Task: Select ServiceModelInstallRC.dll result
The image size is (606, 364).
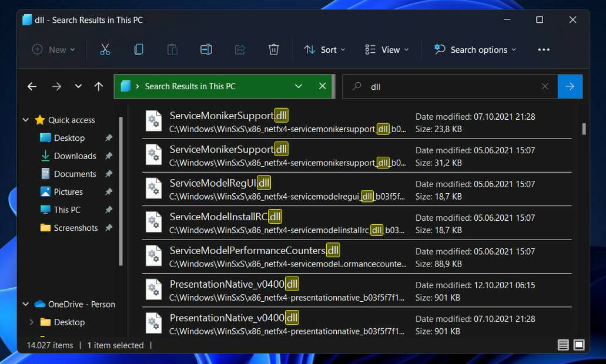Action: 357,223
